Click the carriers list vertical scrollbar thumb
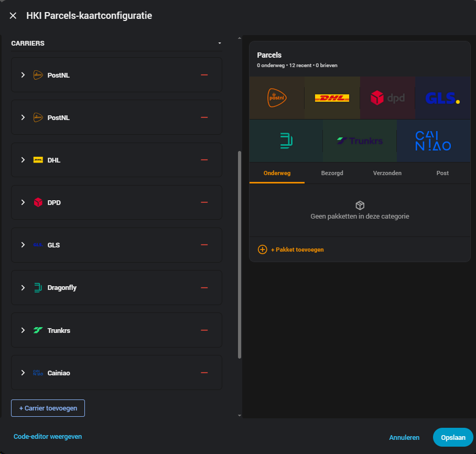 pyautogui.click(x=240, y=254)
